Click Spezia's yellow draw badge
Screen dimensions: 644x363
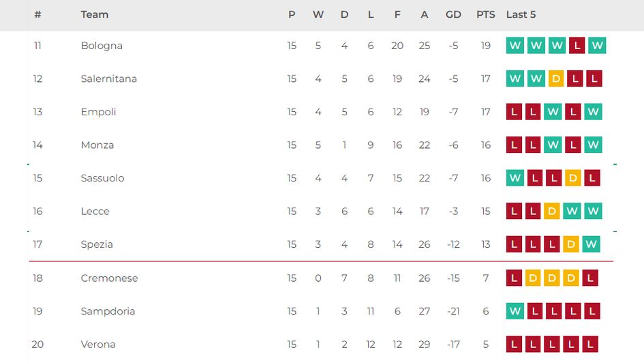click(x=571, y=244)
